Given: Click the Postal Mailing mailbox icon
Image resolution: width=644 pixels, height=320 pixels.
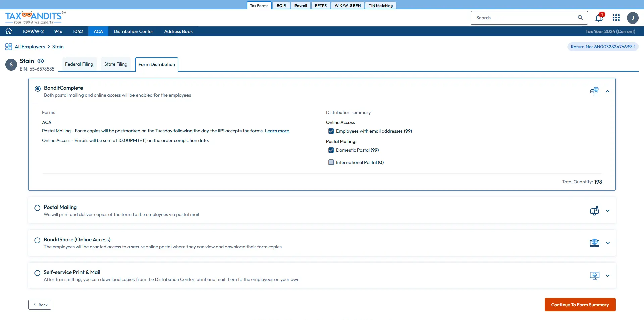Looking at the screenshot, I should [594, 211].
